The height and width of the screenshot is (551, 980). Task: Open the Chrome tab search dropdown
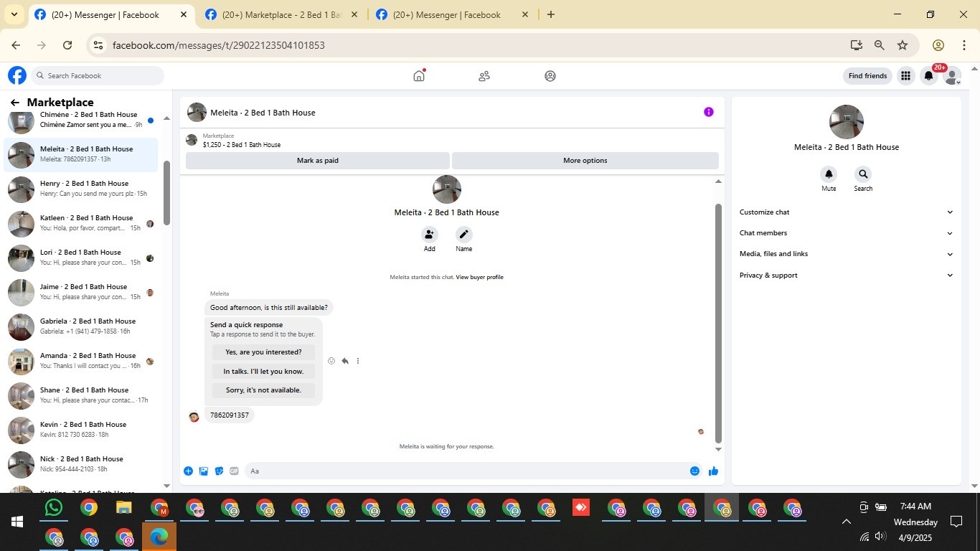[x=14, y=14]
